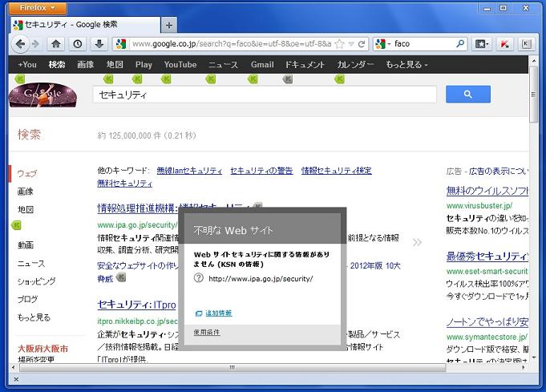Open the 情報セキュリティ検定 keyword link

337,171
